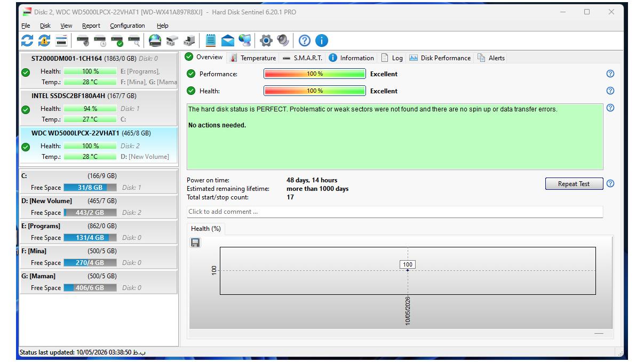Screen dimensions: 644x362
Task: Open the Help menu
Action: (163, 26)
